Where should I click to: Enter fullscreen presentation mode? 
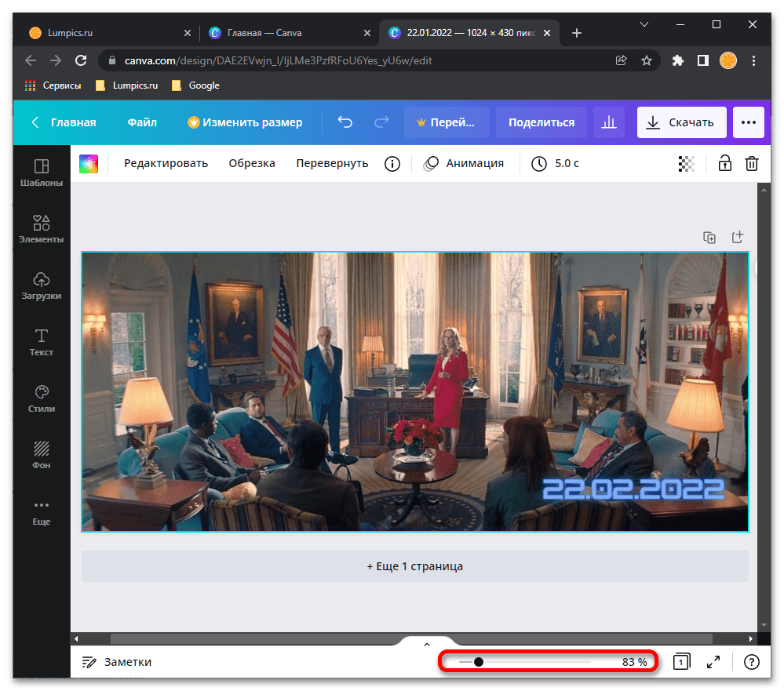pos(713,661)
